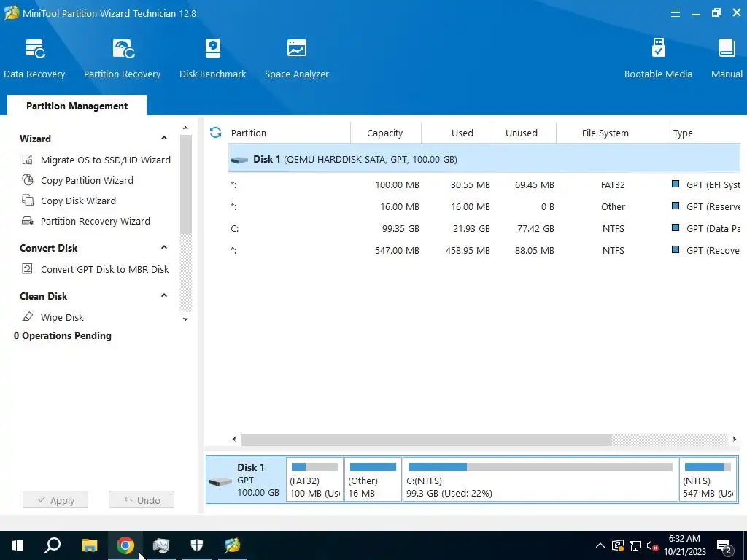Show hidden tray icons chevron
747x560 pixels.
pyautogui.click(x=600, y=545)
